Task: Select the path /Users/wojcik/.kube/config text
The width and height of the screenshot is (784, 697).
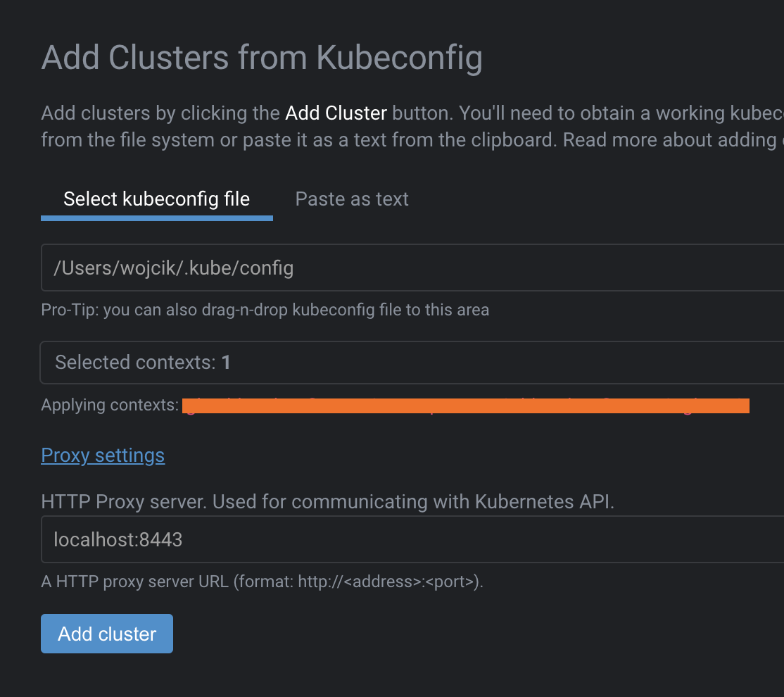Action: pyautogui.click(x=173, y=268)
